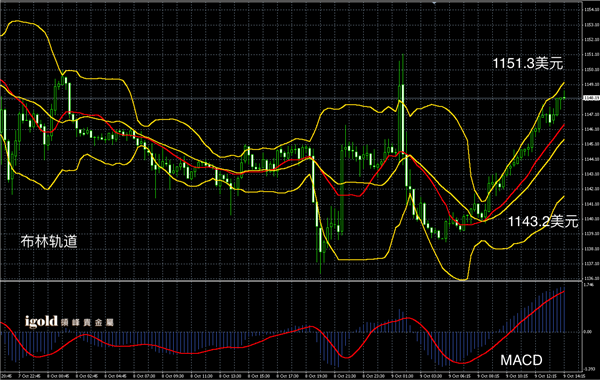Viewport: 600px width, 380px height.
Task: Click the 1154 level on price scale
Action: coord(590,10)
